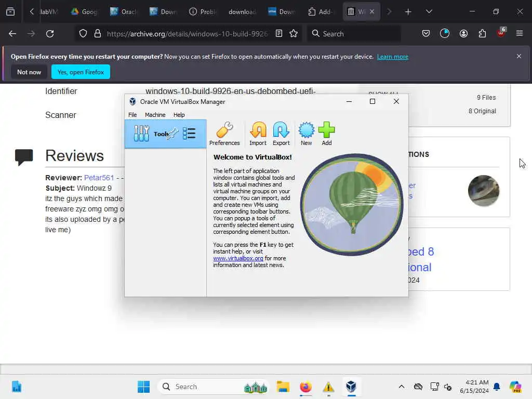Expand the list all tabs dropdown
Viewport: 532px width, 399px height.
pyautogui.click(x=429, y=11)
